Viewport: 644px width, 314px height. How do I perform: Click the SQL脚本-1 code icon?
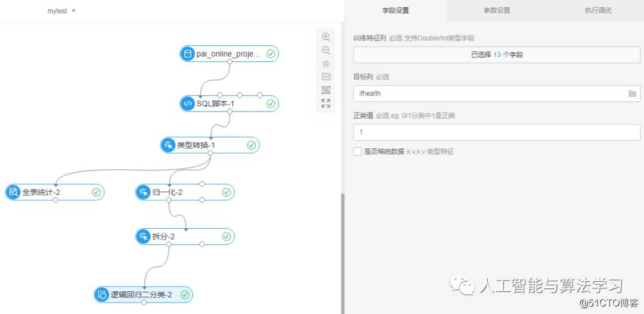[x=188, y=104]
